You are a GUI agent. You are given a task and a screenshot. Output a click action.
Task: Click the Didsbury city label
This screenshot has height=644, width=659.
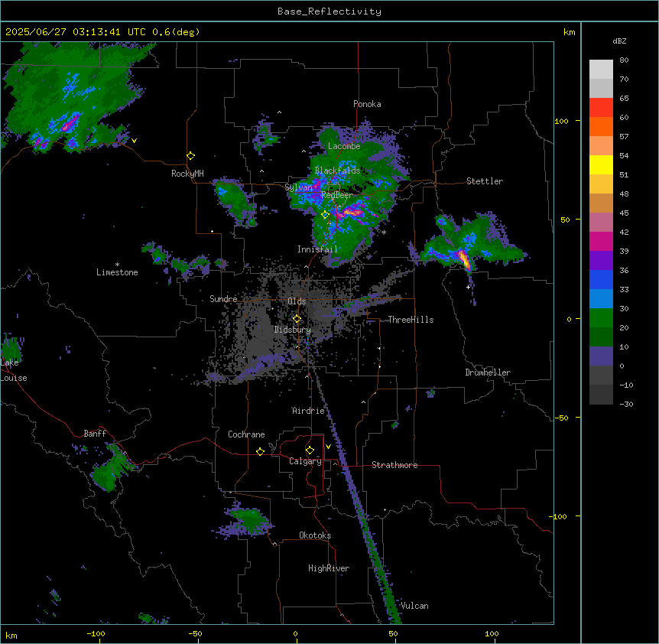tap(293, 330)
